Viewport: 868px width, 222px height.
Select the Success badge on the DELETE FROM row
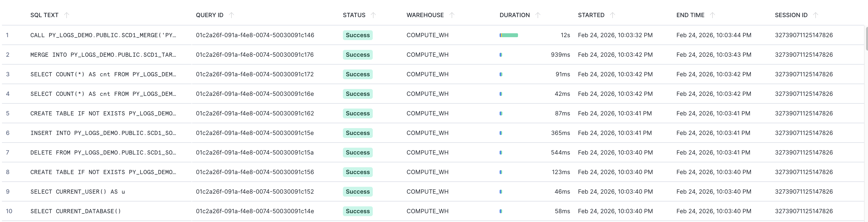358,152
